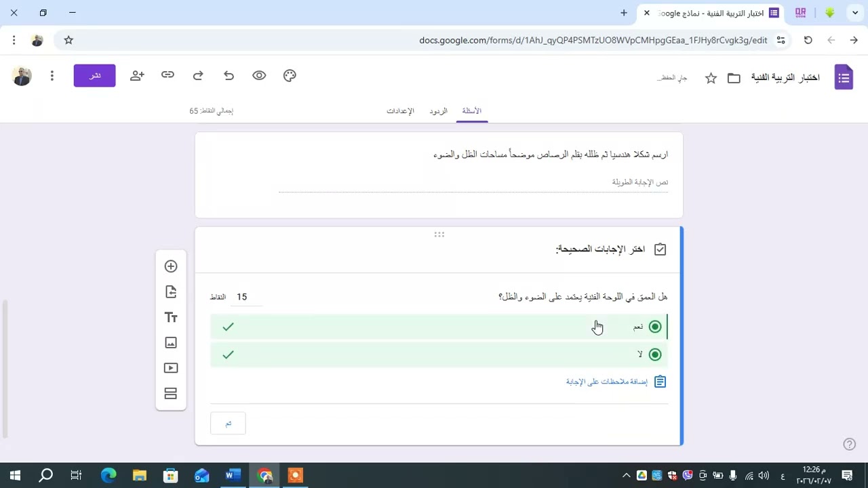This screenshot has height=488, width=868.
Task: Close the Google Forms browser tab
Action: click(x=647, y=13)
